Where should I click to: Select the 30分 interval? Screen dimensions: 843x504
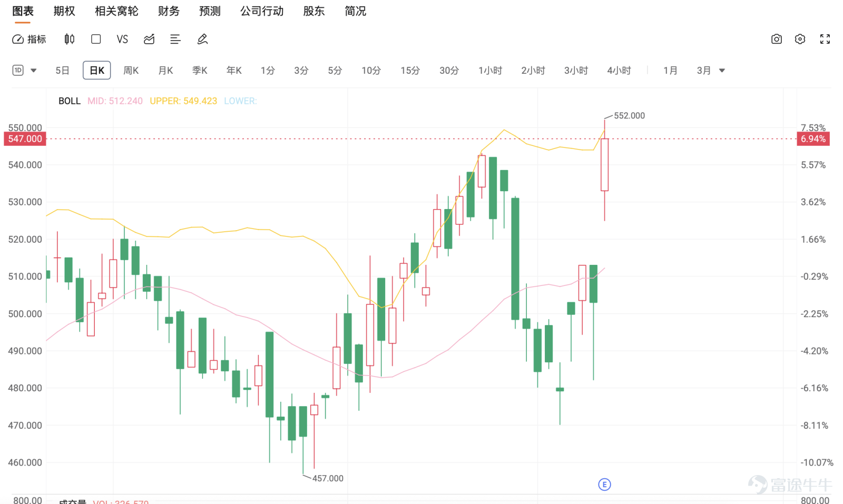449,71
